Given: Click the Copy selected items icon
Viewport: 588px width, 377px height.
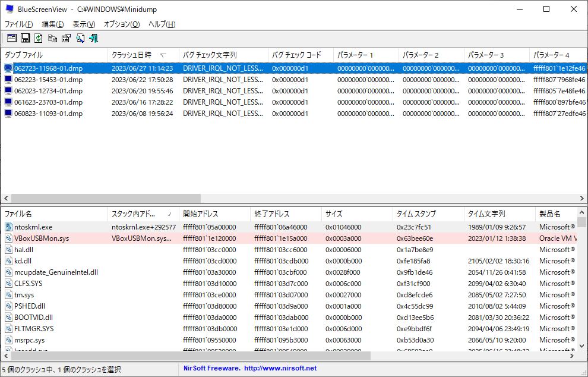Looking at the screenshot, I should point(52,38).
